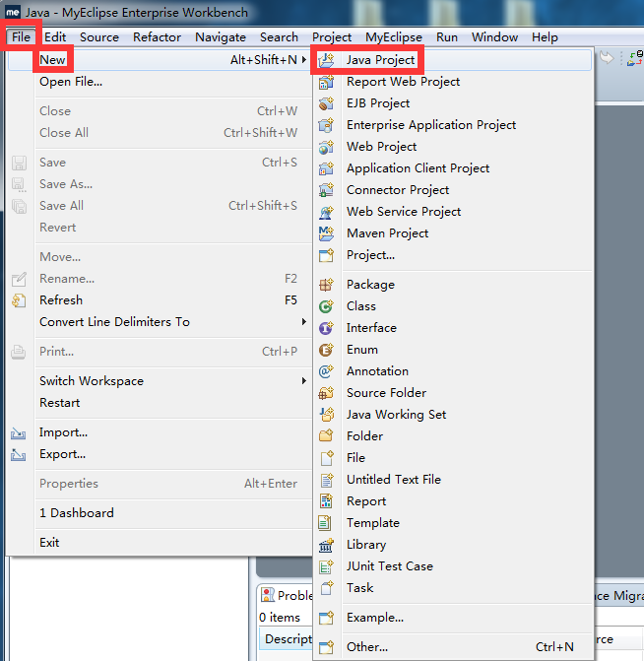Click the Java Project icon in submenu
The height and width of the screenshot is (661, 644).
pyautogui.click(x=326, y=60)
